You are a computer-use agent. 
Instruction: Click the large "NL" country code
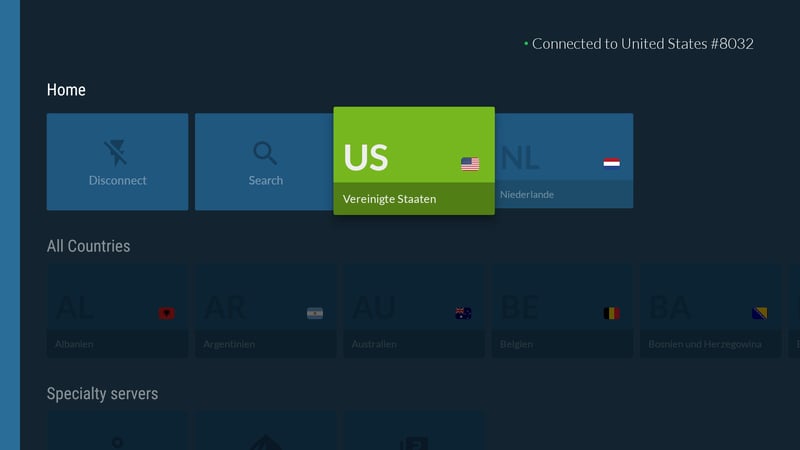pyautogui.click(x=519, y=158)
